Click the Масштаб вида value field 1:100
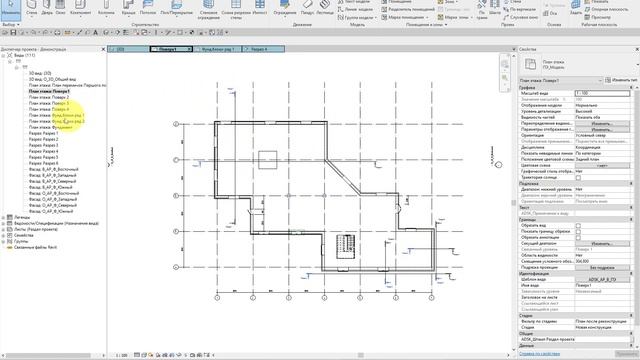This screenshot has width=640, height=360. [x=602, y=93]
